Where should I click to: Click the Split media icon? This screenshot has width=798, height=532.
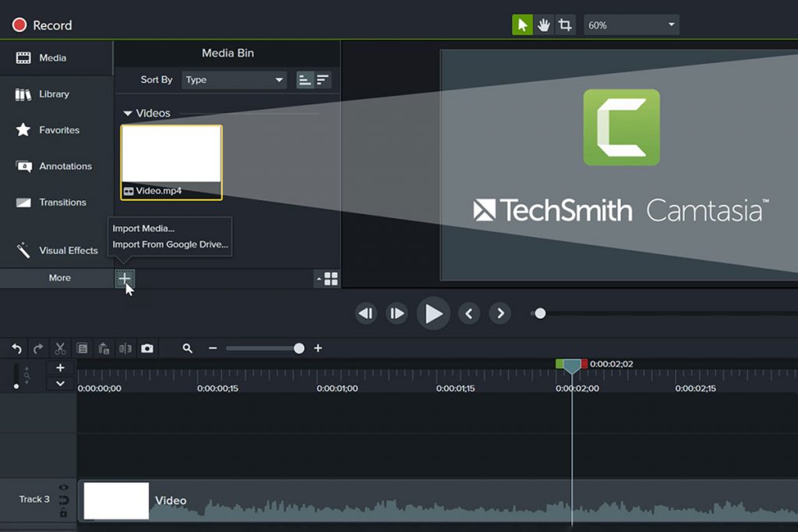[125, 348]
